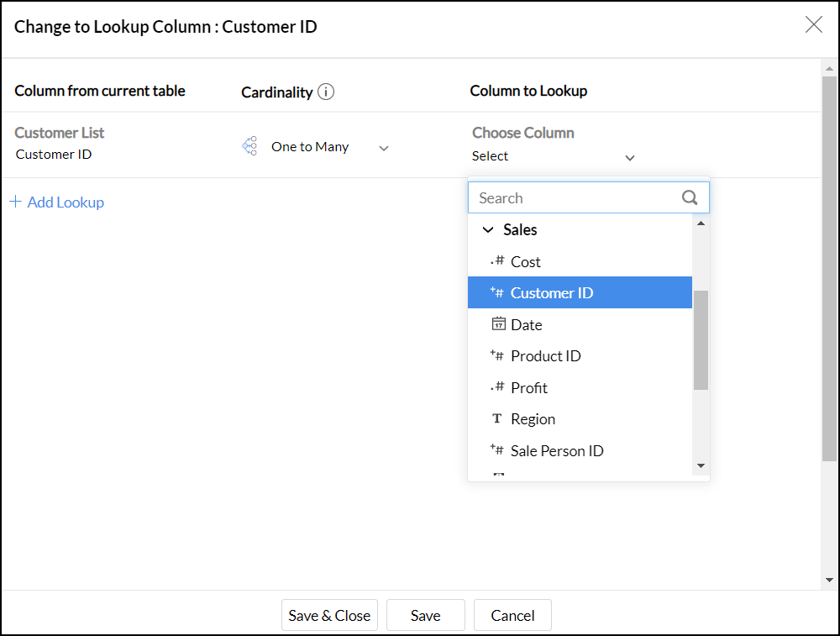Close the Change to Lookup Column dialog
Image resolution: width=840 pixels, height=636 pixels.
point(813,25)
